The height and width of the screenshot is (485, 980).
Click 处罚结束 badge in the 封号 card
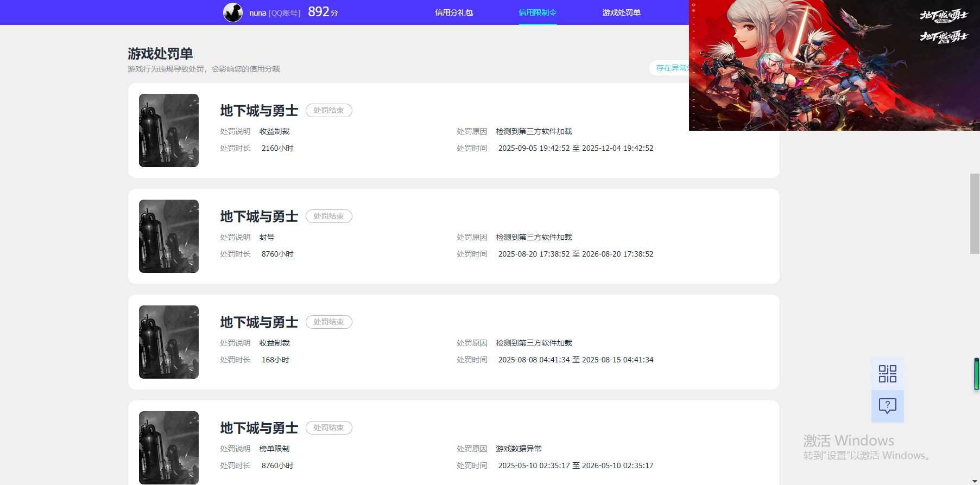(x=328, y=216)
